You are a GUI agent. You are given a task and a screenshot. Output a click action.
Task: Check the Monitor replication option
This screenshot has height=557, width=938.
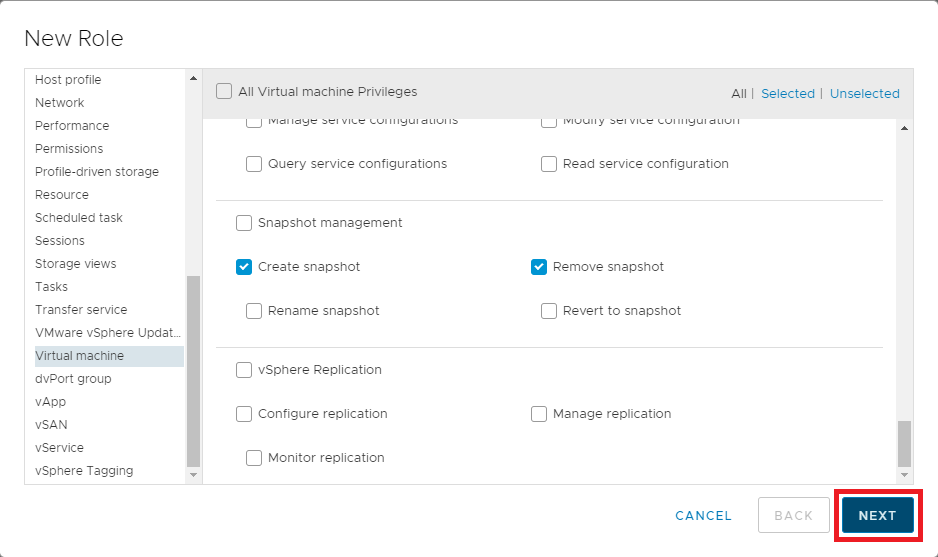click(x=254, y=458)
